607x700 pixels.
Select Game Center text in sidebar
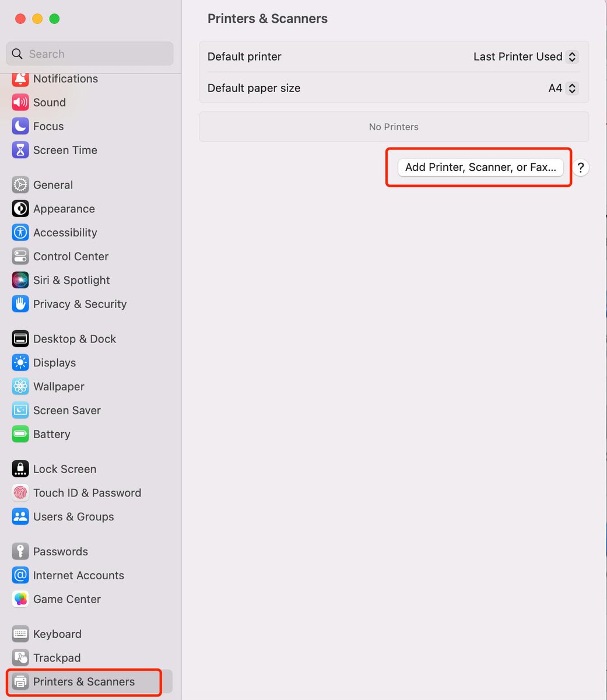[67, 600]
